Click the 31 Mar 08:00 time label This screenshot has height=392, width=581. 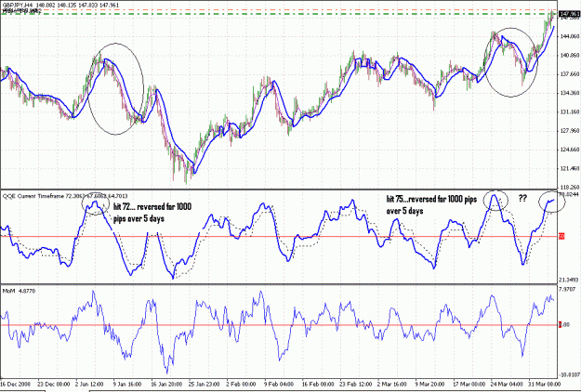tap(545, 384)
